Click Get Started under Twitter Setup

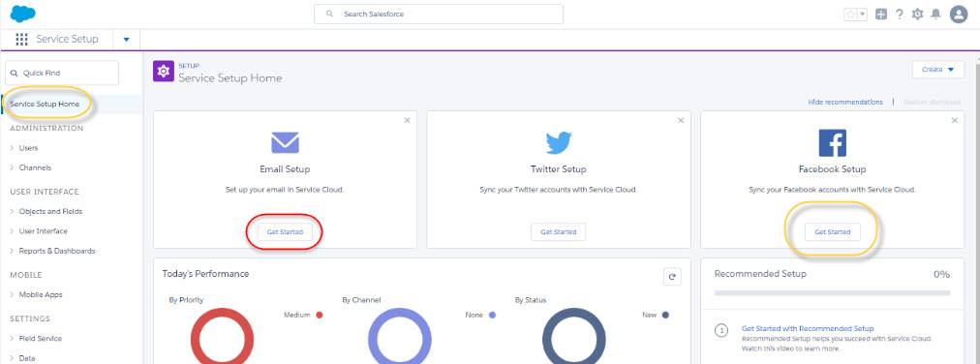coord(559,231)
